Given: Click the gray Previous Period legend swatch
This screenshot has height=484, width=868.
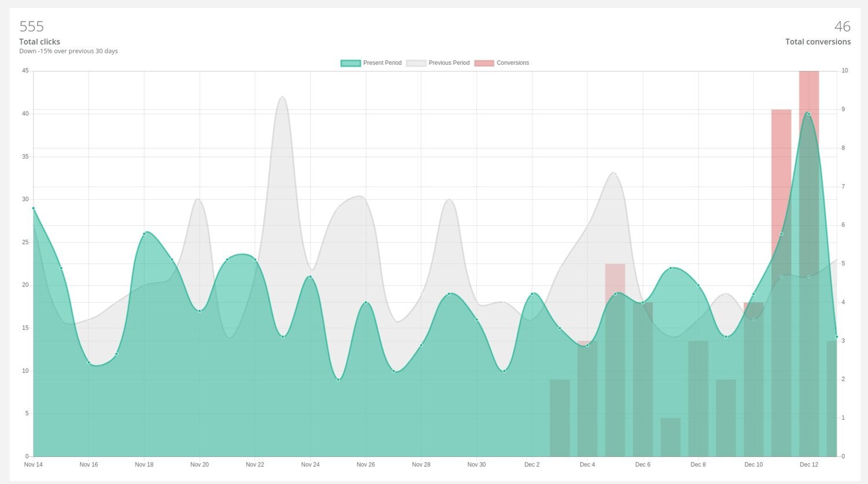Looking at the screenshot, I should 416,63.
